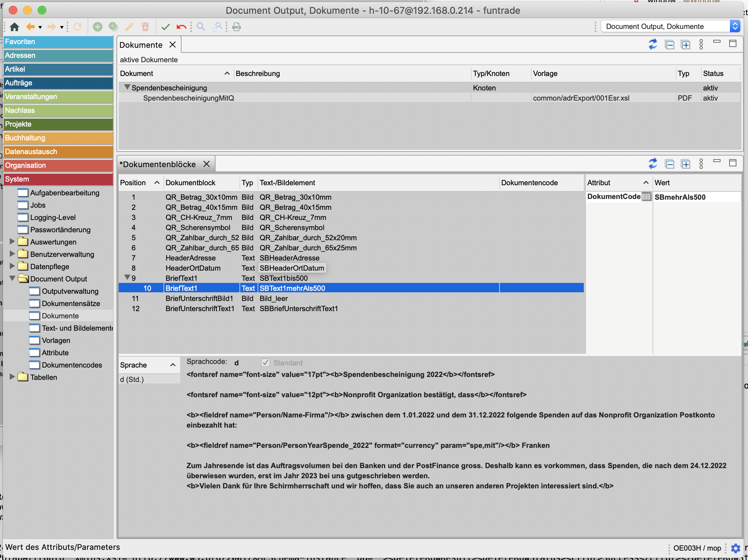This screenshot has height=560, width=748.
Task: Click the green checkmark save icon
Action: (x=166, y=27)
